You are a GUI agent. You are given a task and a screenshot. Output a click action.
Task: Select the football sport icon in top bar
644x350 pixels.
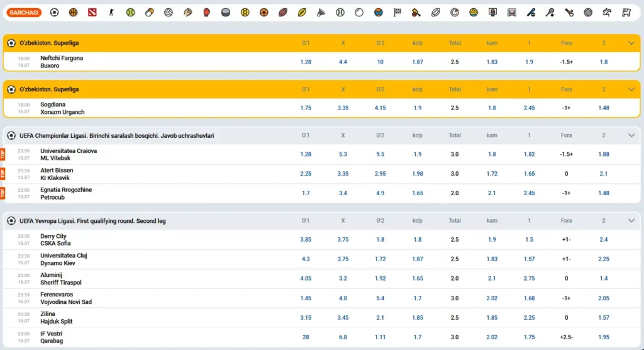click(x=54, y=13)
